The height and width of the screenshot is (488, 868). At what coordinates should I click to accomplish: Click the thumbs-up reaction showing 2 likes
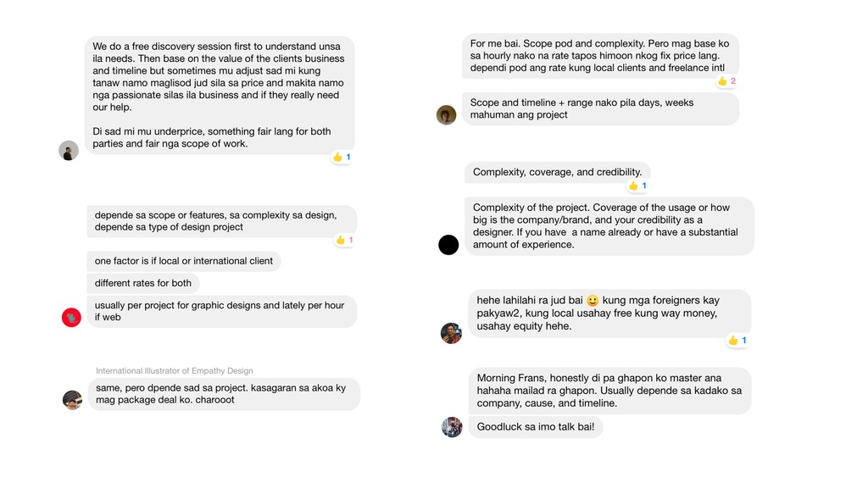726,81
